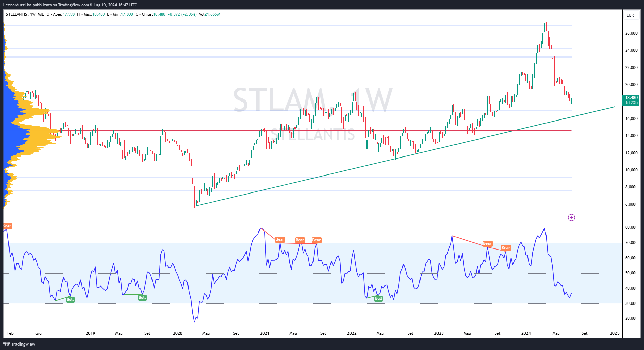Click the 2024 year label on time axis

(x=526, y=333)
